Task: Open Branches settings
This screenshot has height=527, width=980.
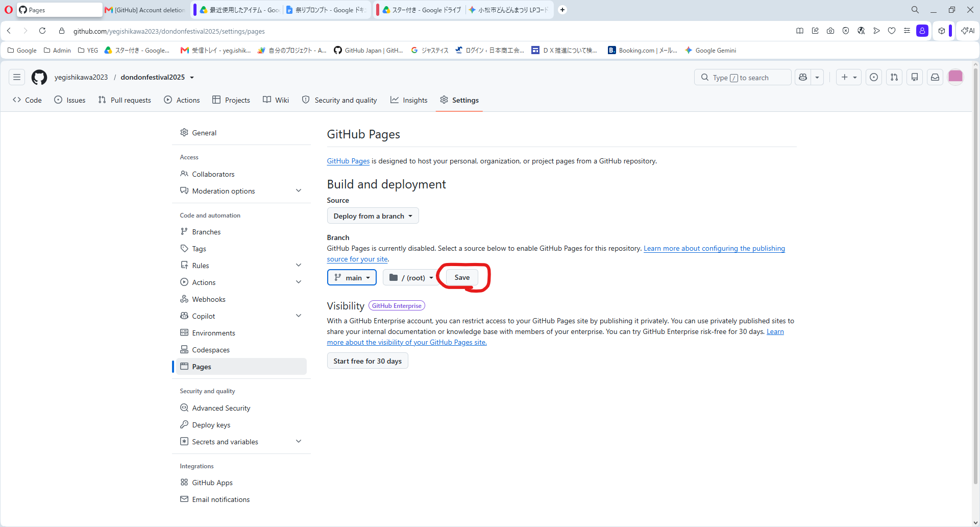Action: [241, 232]
